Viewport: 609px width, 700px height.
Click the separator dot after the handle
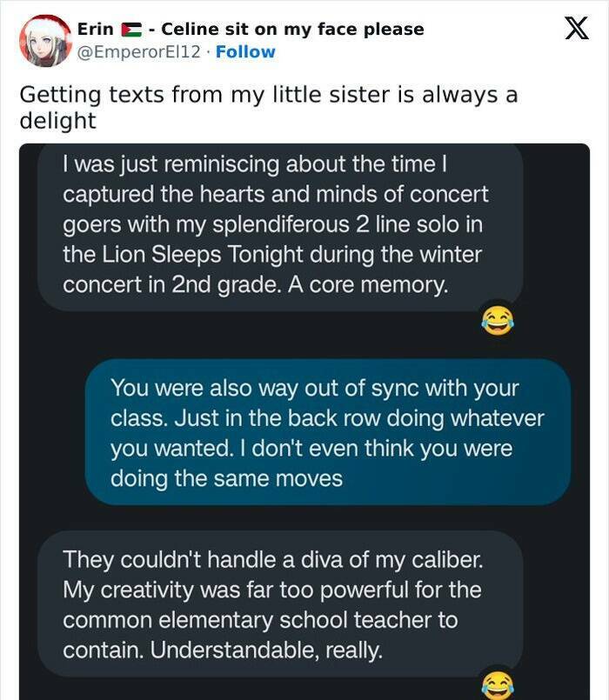(x=206, y=51)
